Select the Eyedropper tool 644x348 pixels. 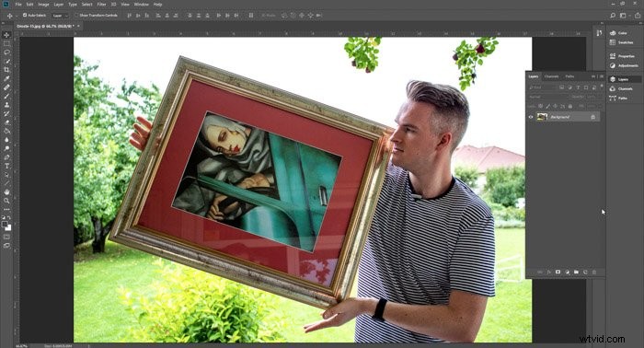click(6, 78)
